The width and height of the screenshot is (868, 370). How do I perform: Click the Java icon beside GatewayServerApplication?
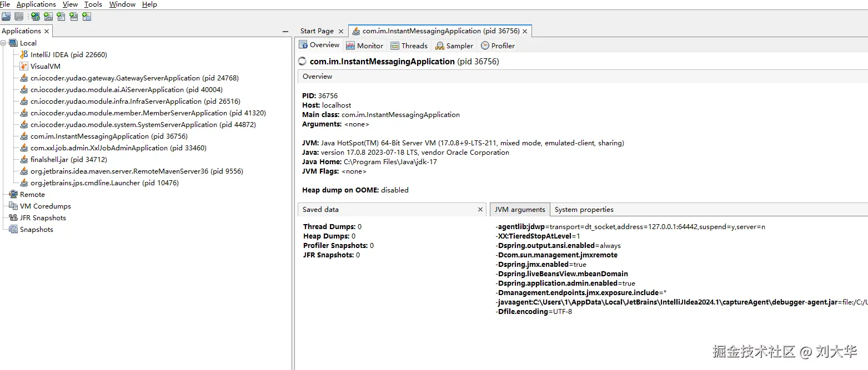coord(24,78)
